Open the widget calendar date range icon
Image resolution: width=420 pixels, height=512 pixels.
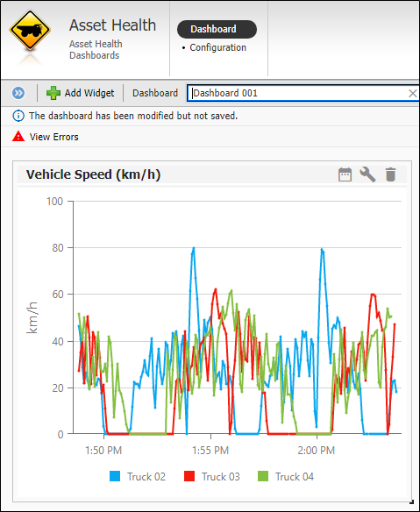345,174
